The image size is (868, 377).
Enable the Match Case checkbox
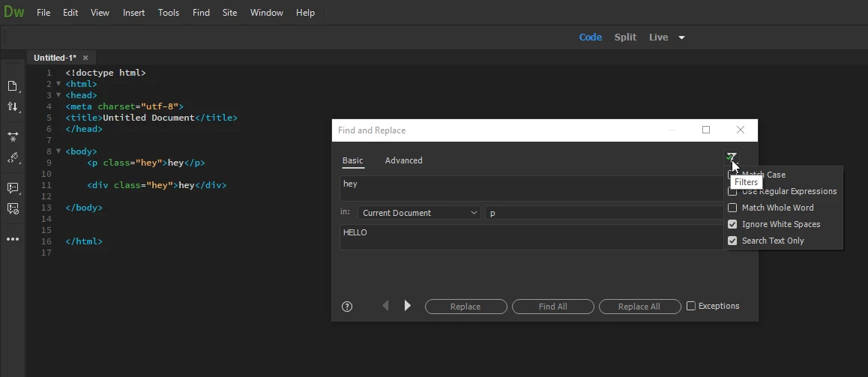click(732, 175)
